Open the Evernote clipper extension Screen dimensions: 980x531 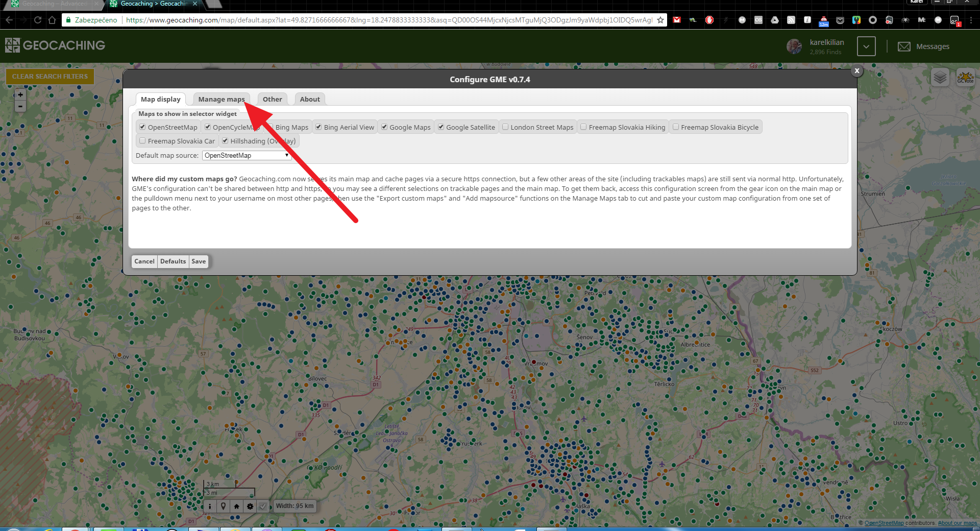pos(889,20)
